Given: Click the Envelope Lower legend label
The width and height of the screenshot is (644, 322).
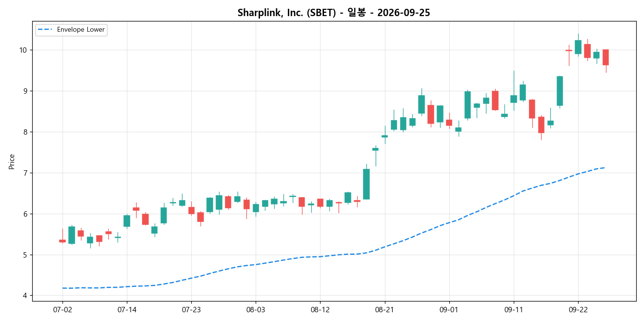Looking at the screenshot, I should click(x=80, y=30).
